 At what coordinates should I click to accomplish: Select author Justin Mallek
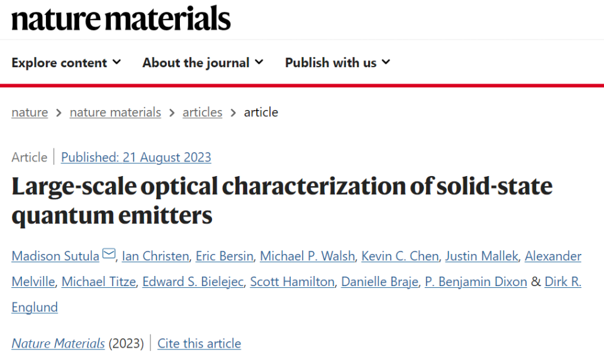click(481, 256)
